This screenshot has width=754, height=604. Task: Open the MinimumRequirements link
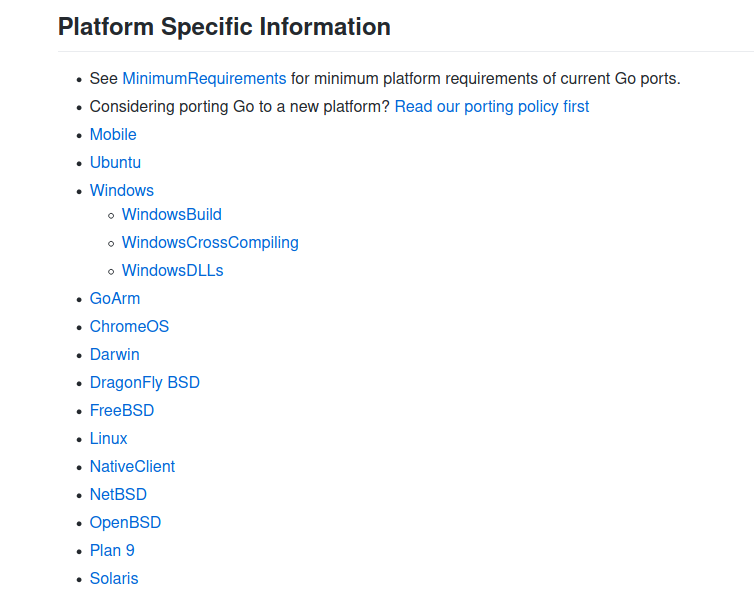[x=204, y=78]
